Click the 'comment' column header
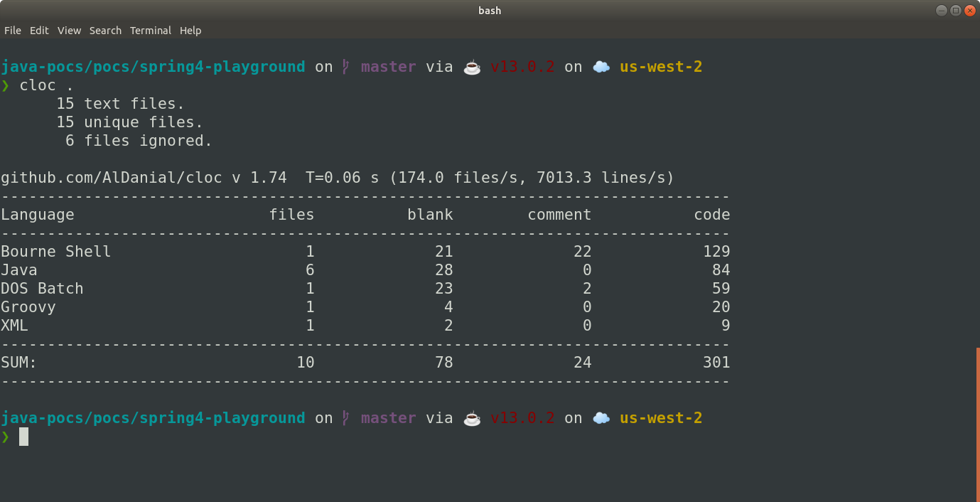 (x=559, y=215)
